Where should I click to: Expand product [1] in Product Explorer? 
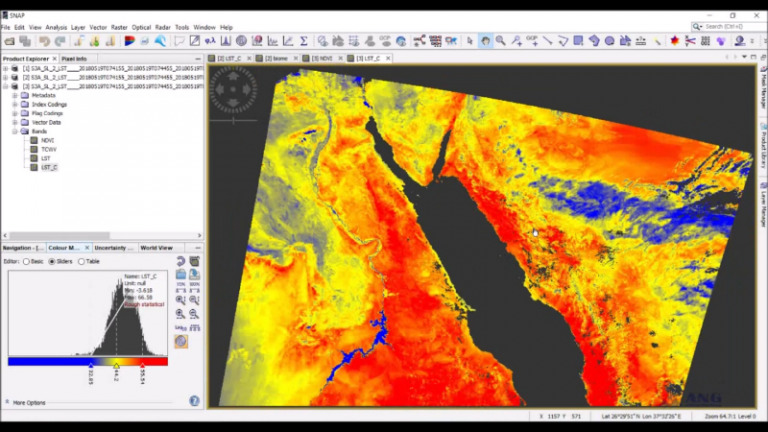[x=5, y=69]
